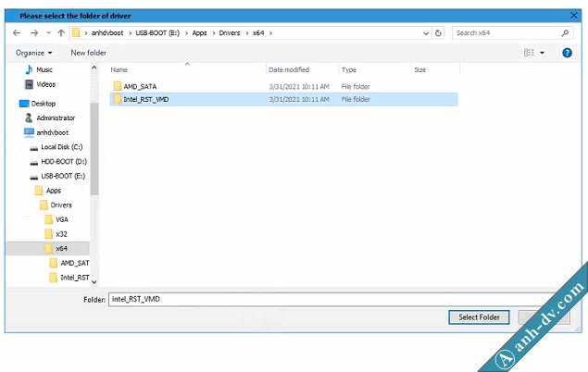This screenshot has height=372, width=588.
Task: Click x64 in the address path
Action: point(258,33)
